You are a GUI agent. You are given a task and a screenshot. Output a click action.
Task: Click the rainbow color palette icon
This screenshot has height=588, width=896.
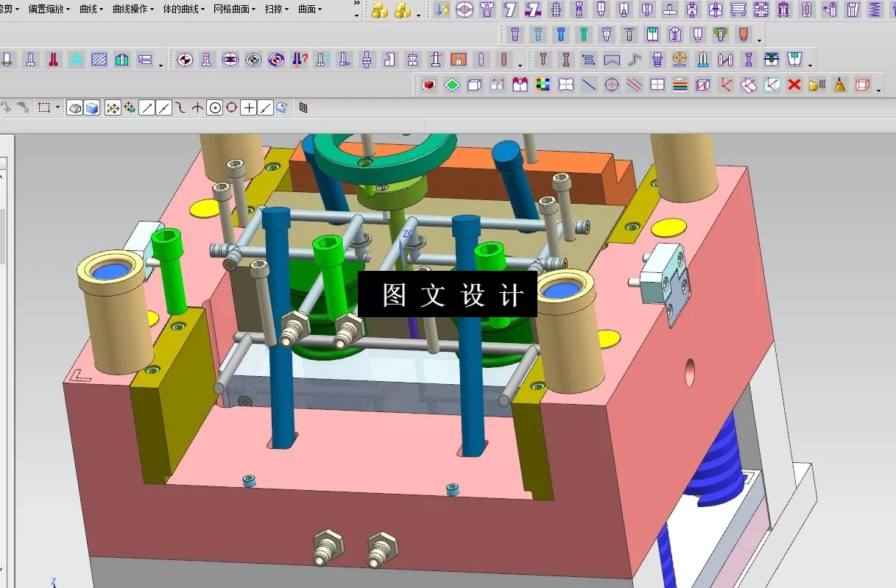[543, 85]
